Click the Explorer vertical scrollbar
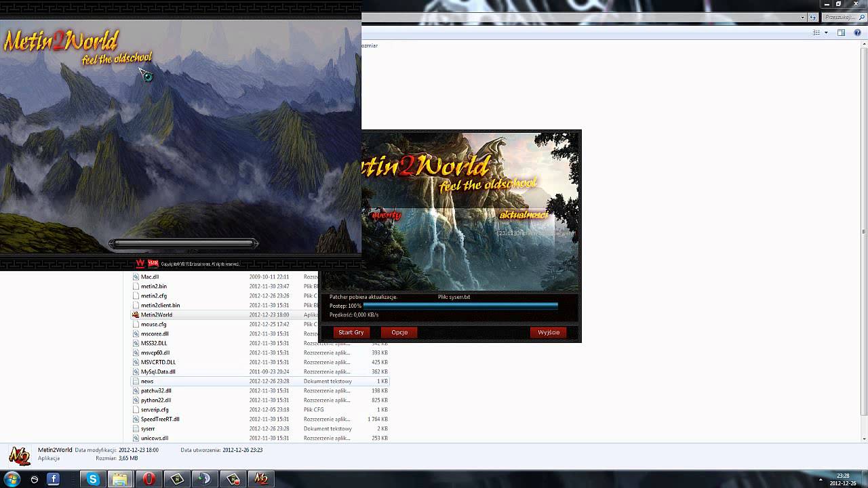Screen dimensions: 868x488 point(864,232)
